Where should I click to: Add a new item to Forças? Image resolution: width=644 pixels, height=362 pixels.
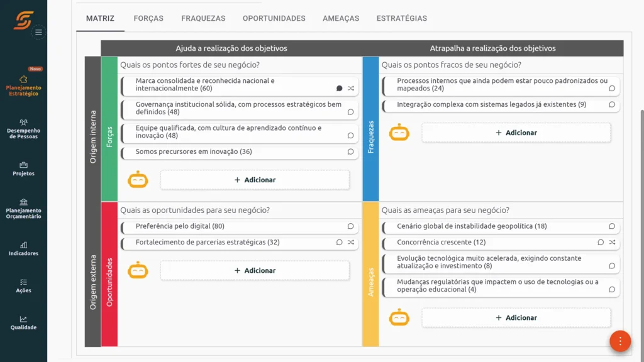coord(255,180)
